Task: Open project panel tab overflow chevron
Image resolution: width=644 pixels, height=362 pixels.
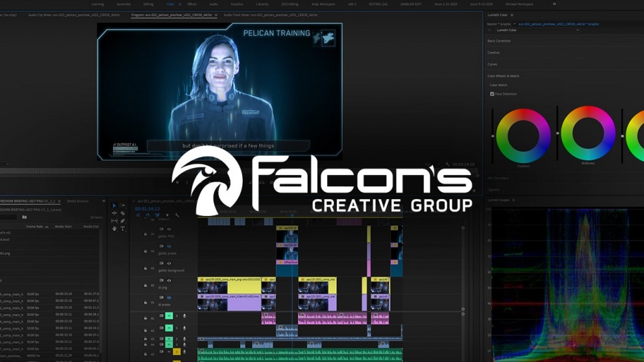Action: pos(103,201)
